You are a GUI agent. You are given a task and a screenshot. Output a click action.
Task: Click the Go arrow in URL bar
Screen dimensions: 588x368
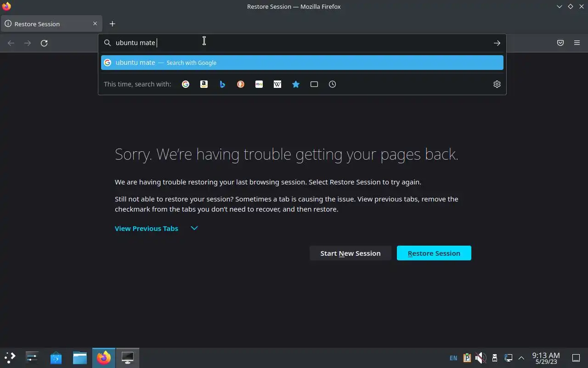(497, 43)
